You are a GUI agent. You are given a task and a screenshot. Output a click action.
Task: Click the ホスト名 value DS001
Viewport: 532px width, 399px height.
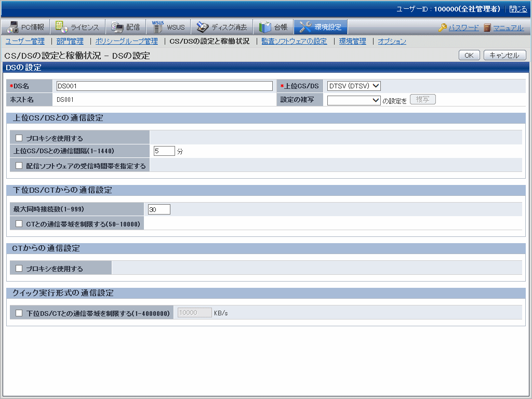[x=65, y=100]
